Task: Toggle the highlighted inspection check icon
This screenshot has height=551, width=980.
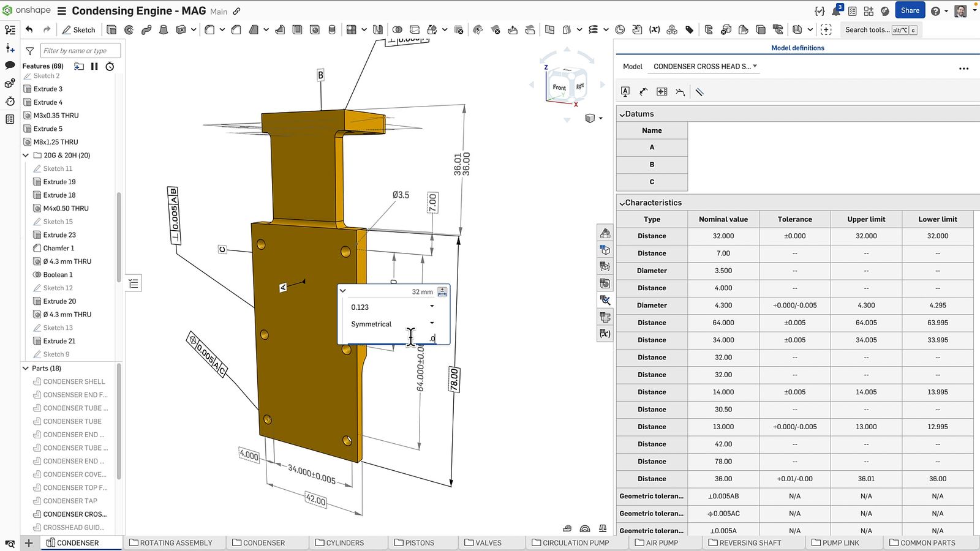Action: pos(605,300)
